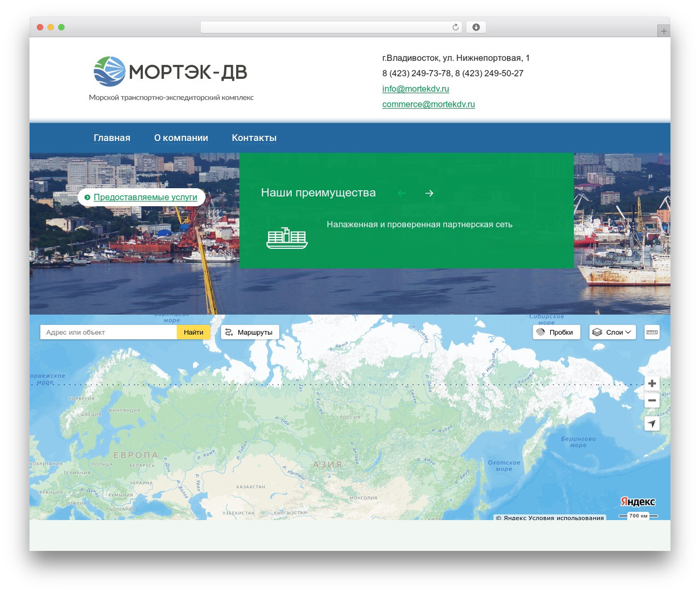Open Маршруты route planner

coord(250,332)
